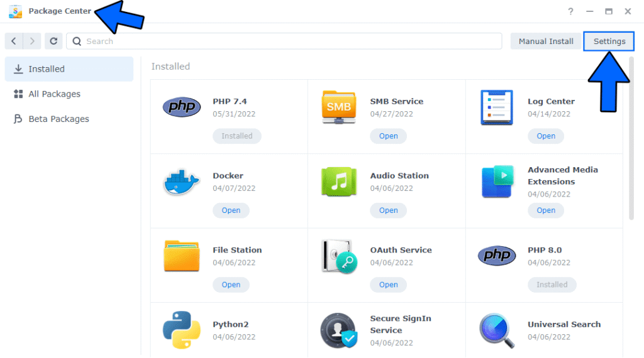
Task: Click the Python2 logo icon
Action: (x=181, y=330)
